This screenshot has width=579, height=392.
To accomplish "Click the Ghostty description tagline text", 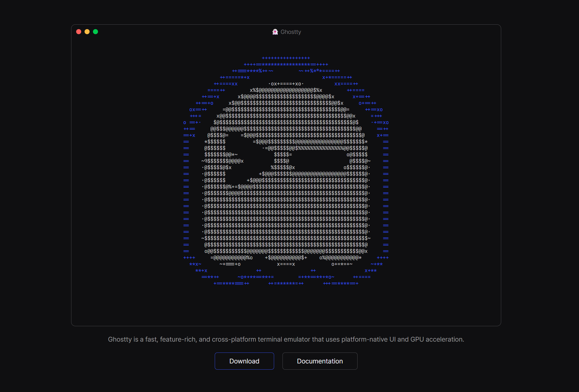I will [x=286, y=339].
